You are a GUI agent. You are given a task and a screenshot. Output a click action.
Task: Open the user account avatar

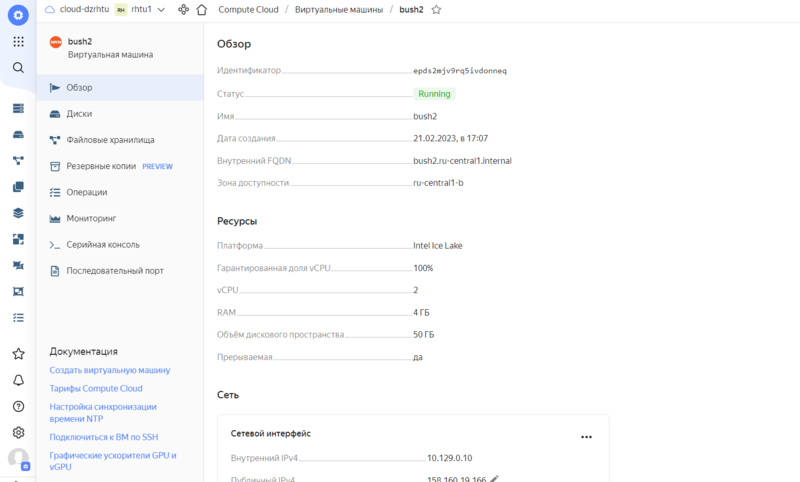point(18,459)
